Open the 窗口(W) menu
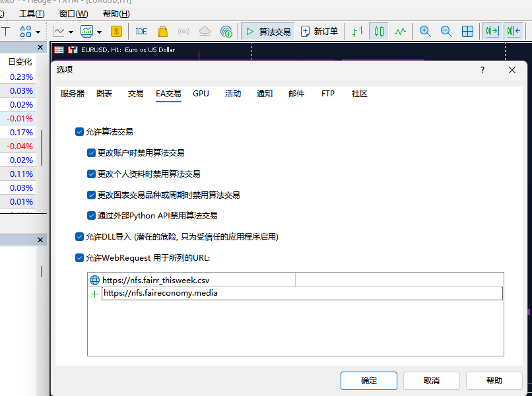The image size is (532, 396). (x=73, y=13)
